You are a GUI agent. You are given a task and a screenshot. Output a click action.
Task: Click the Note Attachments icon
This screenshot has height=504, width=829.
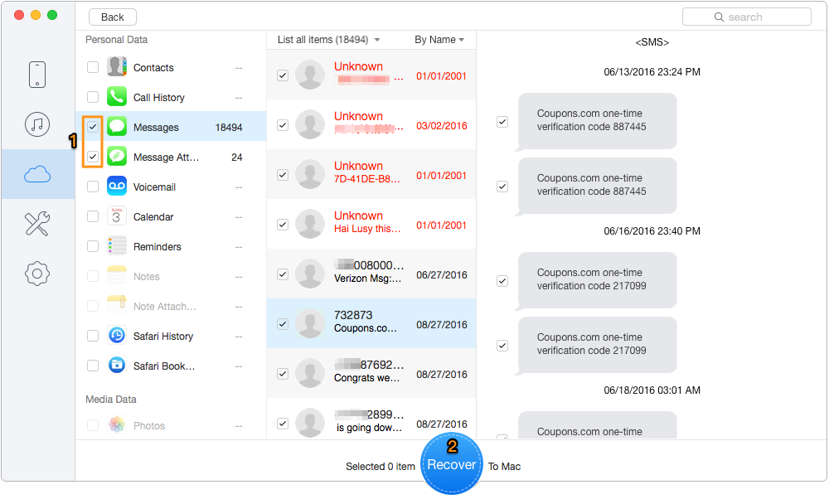tap(117, 306)
